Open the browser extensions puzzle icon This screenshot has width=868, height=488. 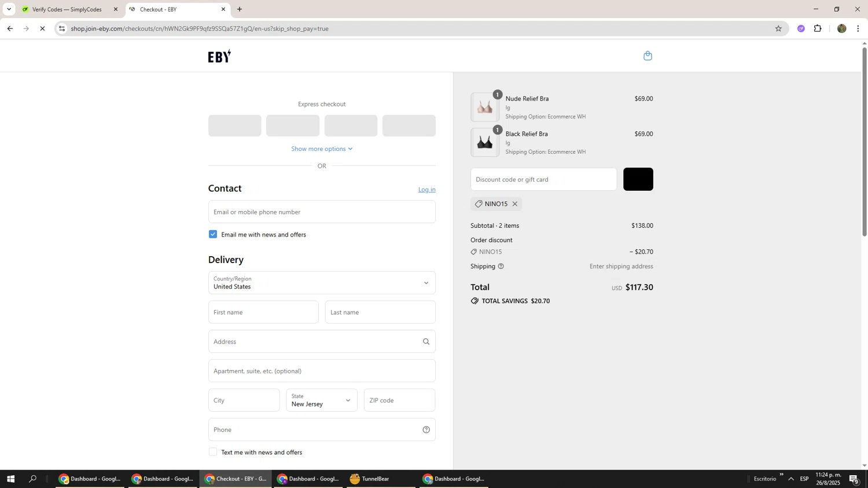click(x=818, y=28)
